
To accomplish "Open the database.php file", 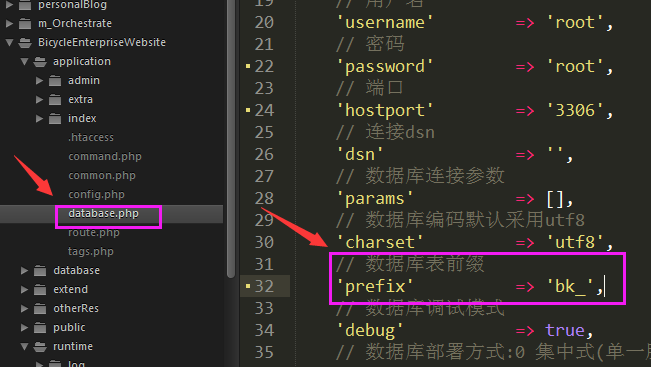I will (x=103, y=213).
